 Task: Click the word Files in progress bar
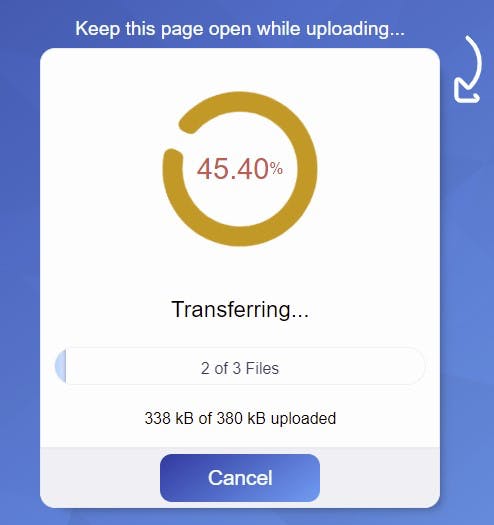(x=262, y=368)
